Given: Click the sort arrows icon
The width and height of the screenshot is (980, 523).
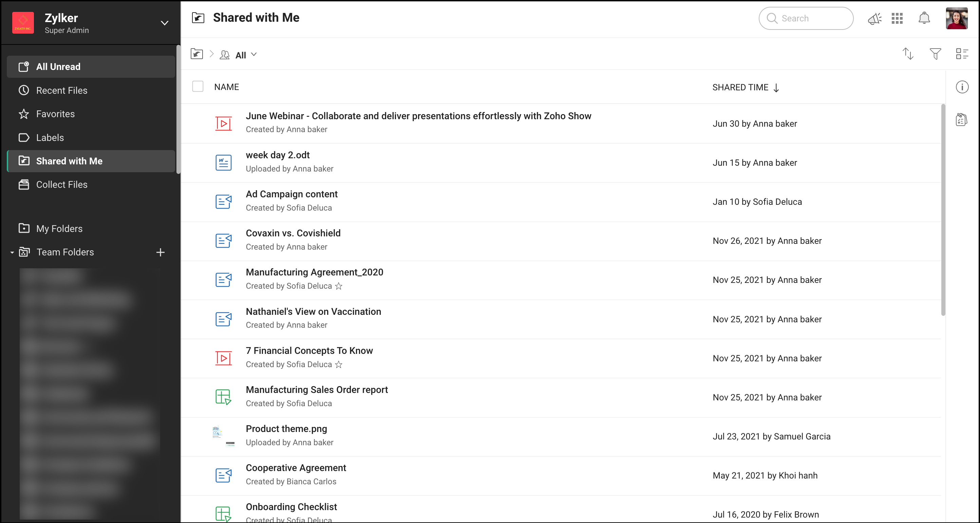Looking at the screenshot, I should 908,54.
